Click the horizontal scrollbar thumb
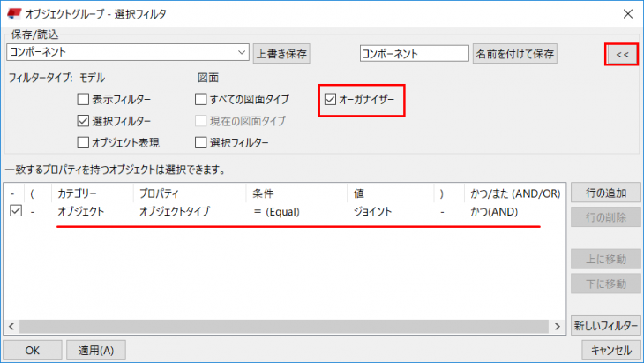644x363 pixels. (284, 327)
